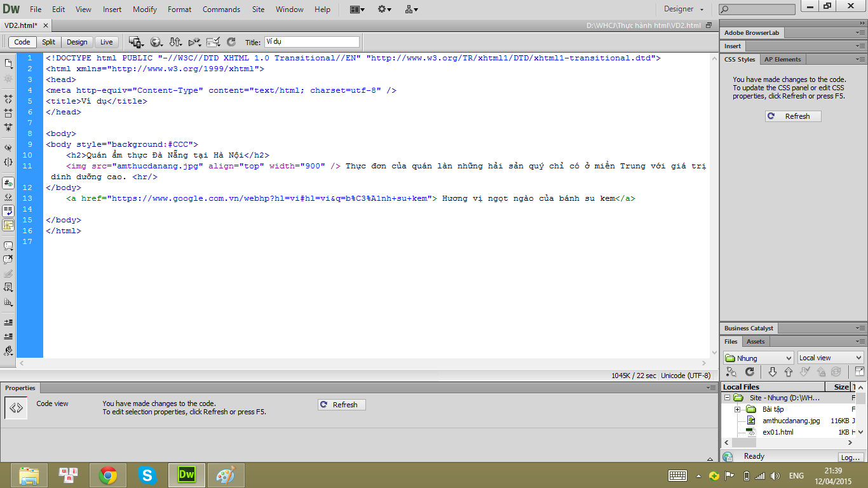Click Connect to Remote Server plug icon
The image size is (868, 488).
(731, 372)
